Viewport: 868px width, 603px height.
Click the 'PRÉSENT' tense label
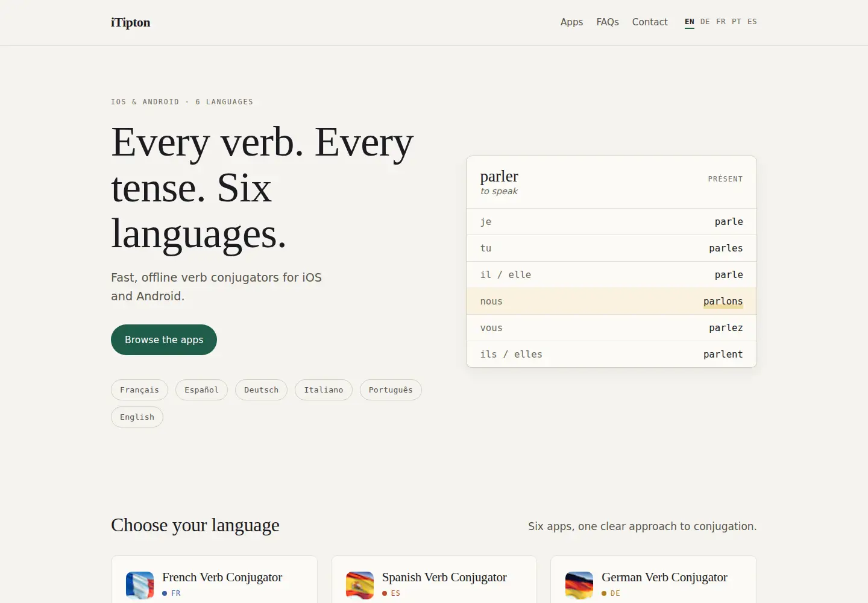tap(725, 179)
